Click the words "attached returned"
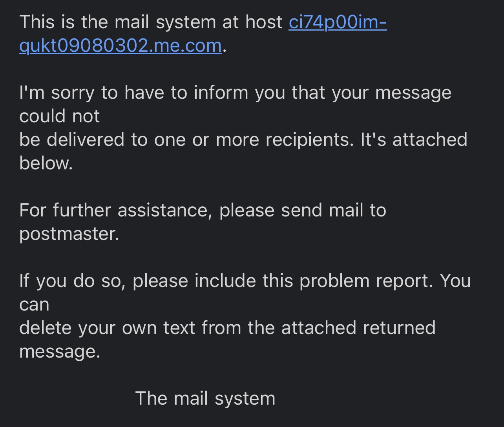The width and height of the screenshot is (504, 427). (358, 328)
